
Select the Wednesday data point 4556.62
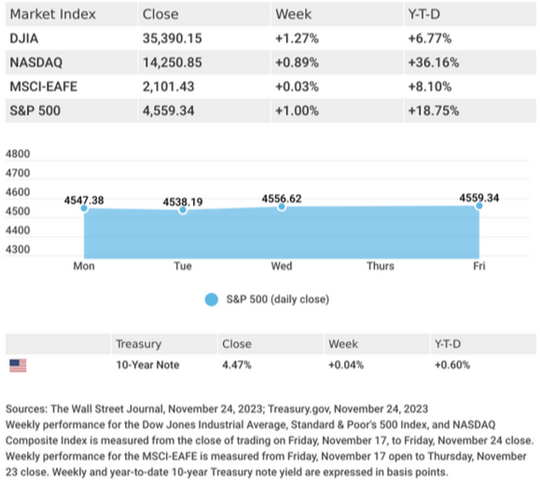click(282, 207)
